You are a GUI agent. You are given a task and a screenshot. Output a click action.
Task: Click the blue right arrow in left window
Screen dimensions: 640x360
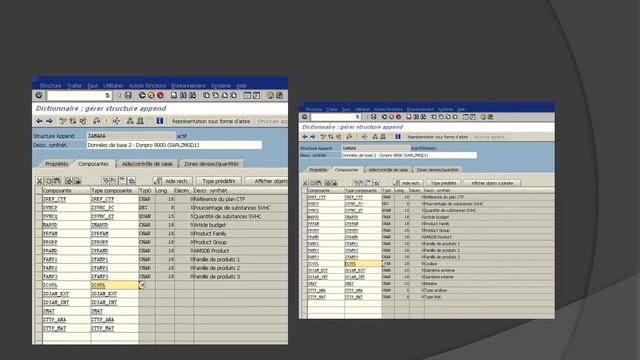coord(49,121)
